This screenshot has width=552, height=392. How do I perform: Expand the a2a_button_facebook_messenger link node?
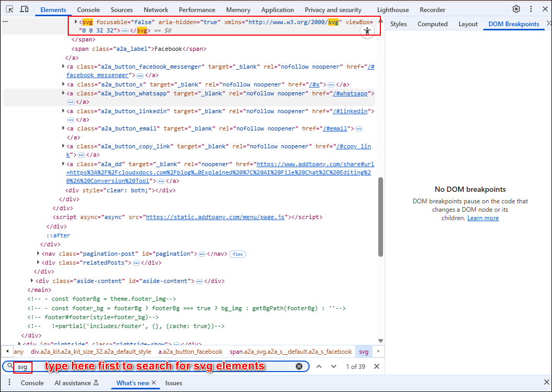(x=63, y=67)
